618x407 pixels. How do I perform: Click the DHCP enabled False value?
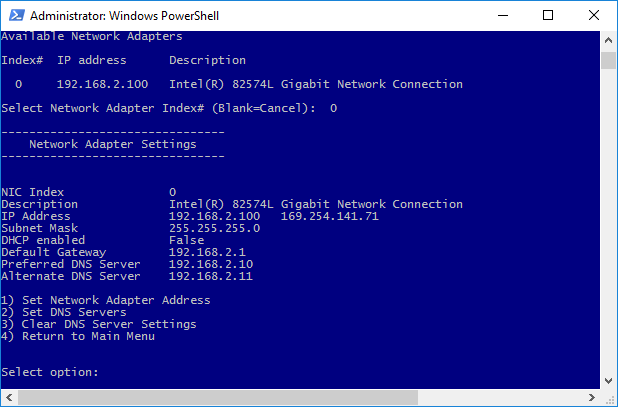[x=186, y=240]
